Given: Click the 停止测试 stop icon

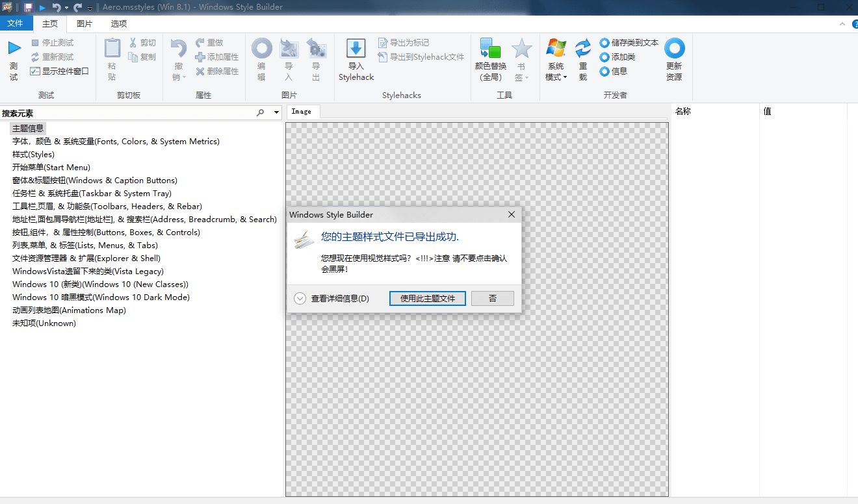Looking at the screenshot, I should [35, 43].
